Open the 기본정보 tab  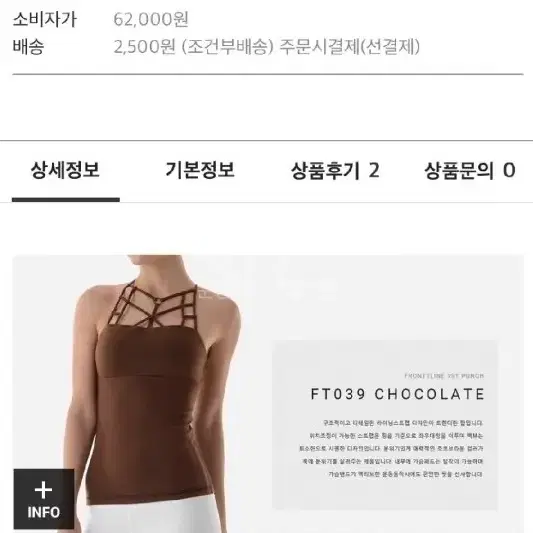point(200,170)
